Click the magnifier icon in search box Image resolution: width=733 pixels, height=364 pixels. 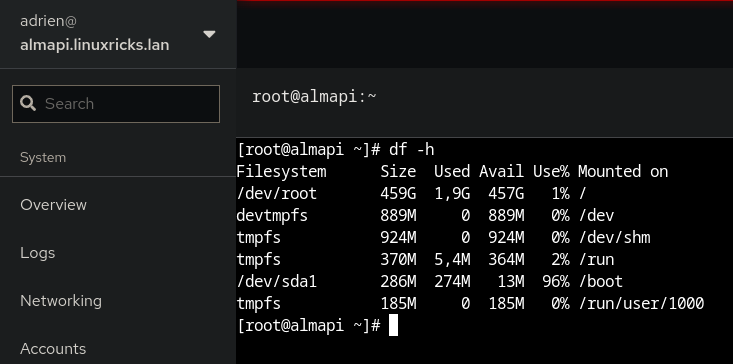[28, 104]
